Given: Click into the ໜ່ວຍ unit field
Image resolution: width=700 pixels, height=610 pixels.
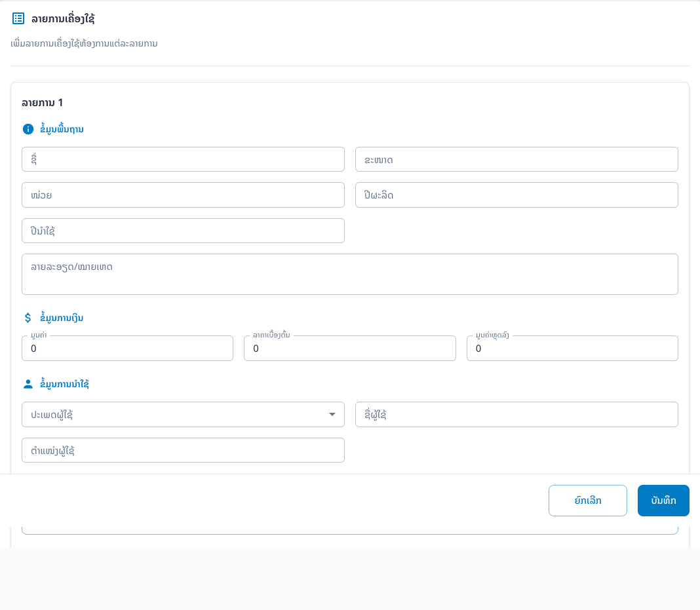Looking at the screenshot, I should point(183,195).
